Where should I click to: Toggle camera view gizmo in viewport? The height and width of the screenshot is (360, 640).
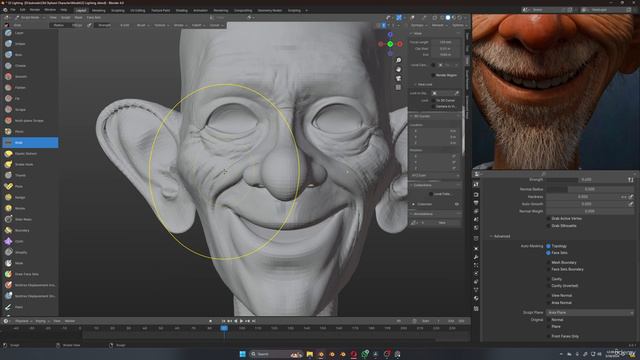[398, 78]
